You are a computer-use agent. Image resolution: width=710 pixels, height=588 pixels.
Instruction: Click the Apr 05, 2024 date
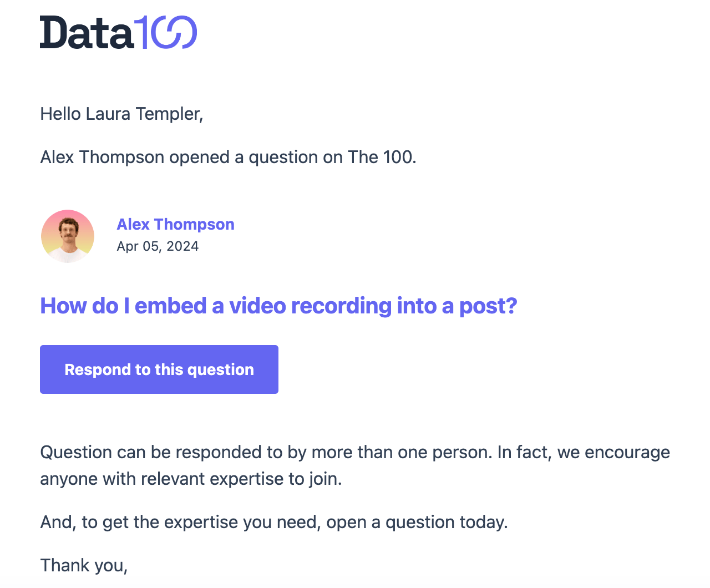pyautogui.click(x=158, y=246)
